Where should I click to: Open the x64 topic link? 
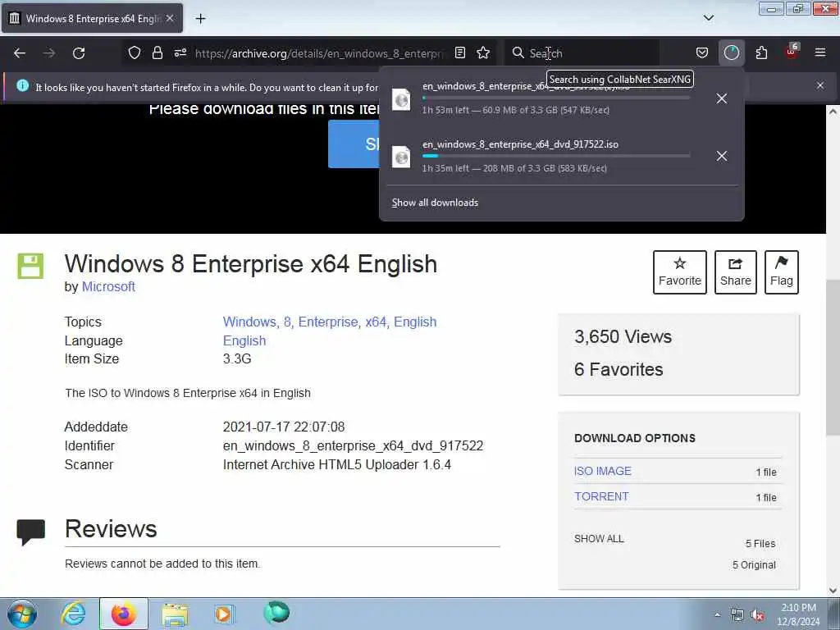tap(376, 322)
